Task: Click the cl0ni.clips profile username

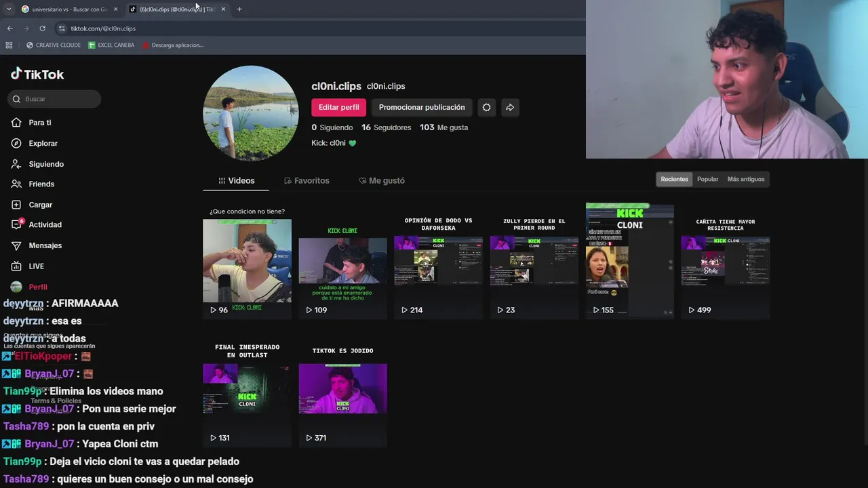Action: 336,86
